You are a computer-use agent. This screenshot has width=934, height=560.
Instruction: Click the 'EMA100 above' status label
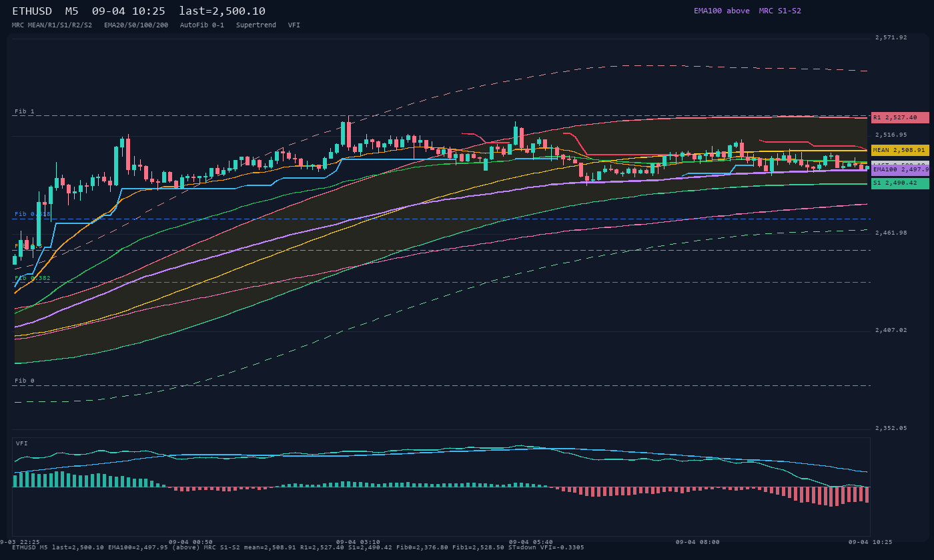pyautogui.click(x=722, y=11)
